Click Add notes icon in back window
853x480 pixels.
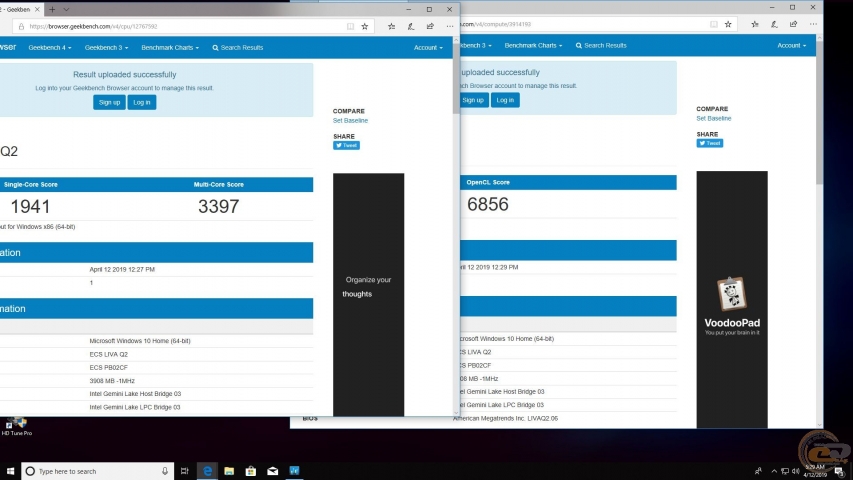pyautogui.click(x=774, y=24)
